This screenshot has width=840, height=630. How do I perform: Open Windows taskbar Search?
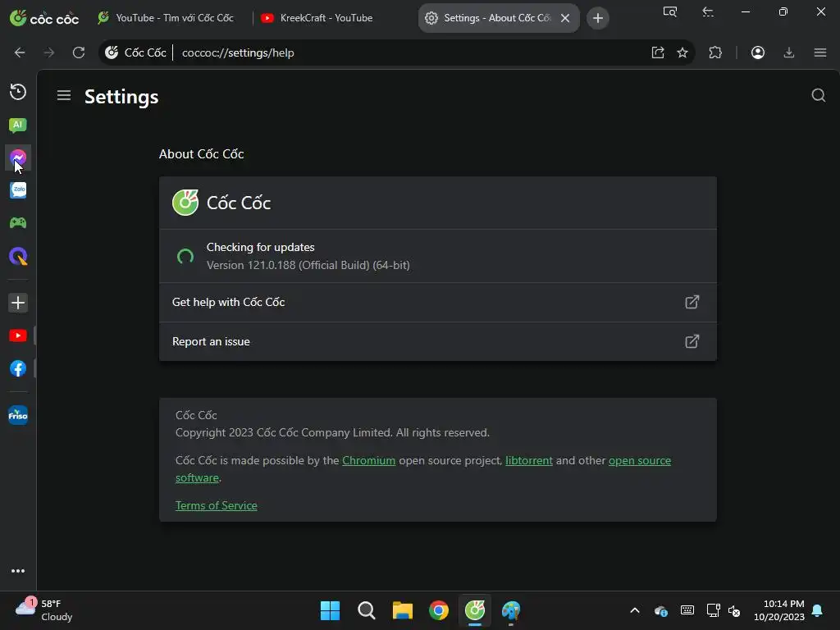coord(367,610)
